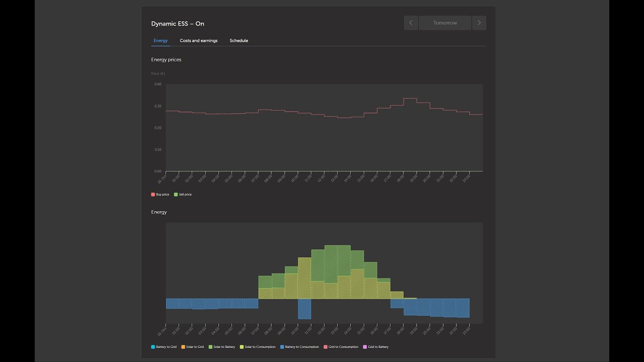This screenshot has width=644, height=362.
Task: Toggle Grid to Consumption legend entry
Action: pyautogui.click(x=341, y=347)
